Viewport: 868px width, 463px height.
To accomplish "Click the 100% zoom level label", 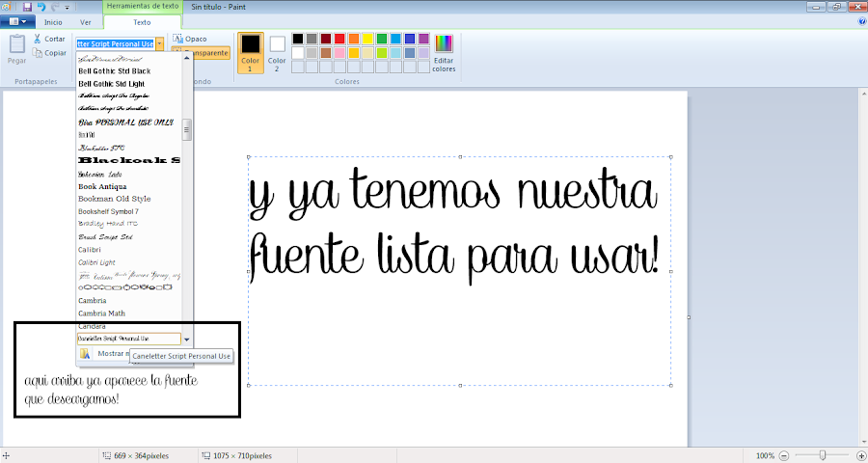I will [x=765, y=456].
